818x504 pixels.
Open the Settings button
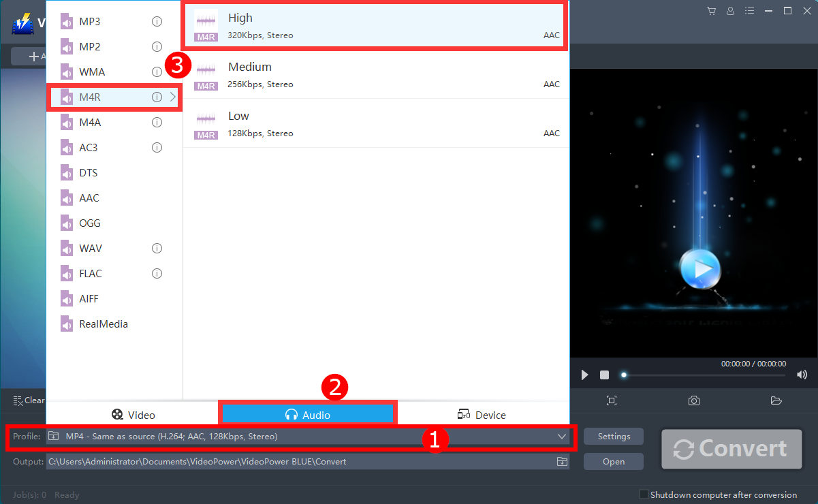tap(613, 436)
